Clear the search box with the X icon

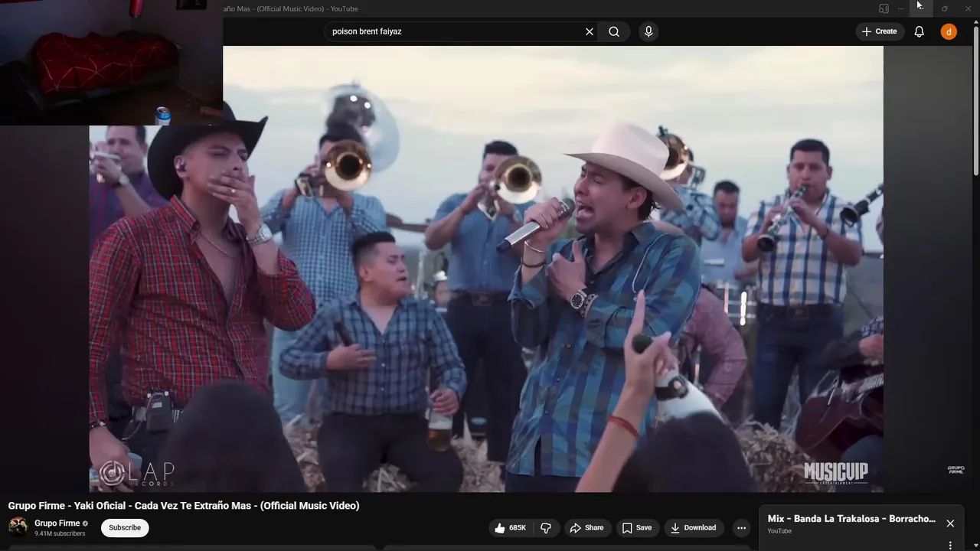[590, 31]
